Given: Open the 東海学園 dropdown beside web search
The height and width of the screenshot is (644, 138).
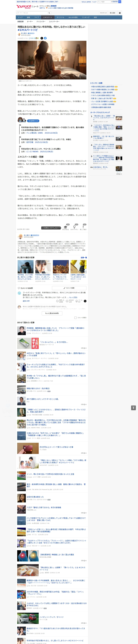Looking at the screenshot, I should 115,2.
